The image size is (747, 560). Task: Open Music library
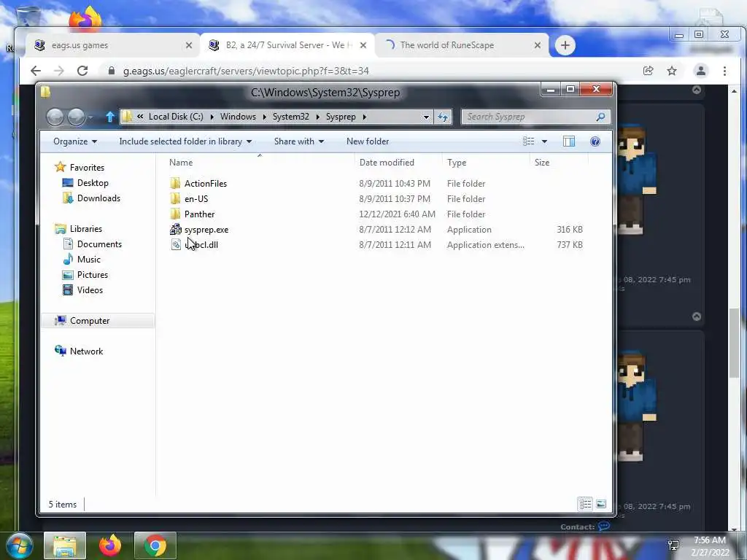88,259
